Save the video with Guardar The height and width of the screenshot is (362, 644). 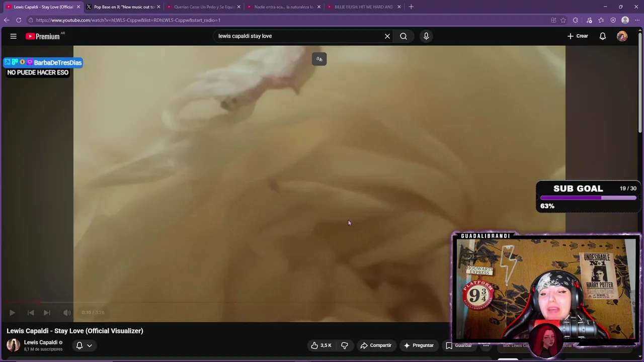point(458,345)
